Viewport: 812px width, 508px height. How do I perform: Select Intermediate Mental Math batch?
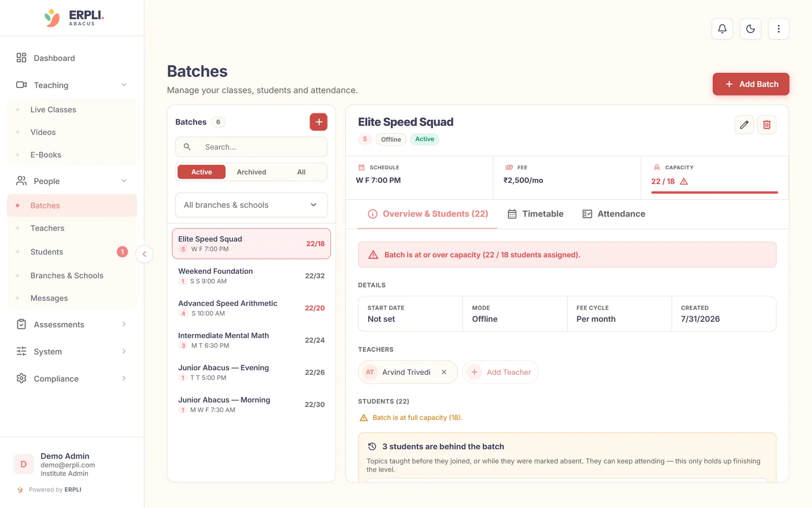[x=251, y=340]
